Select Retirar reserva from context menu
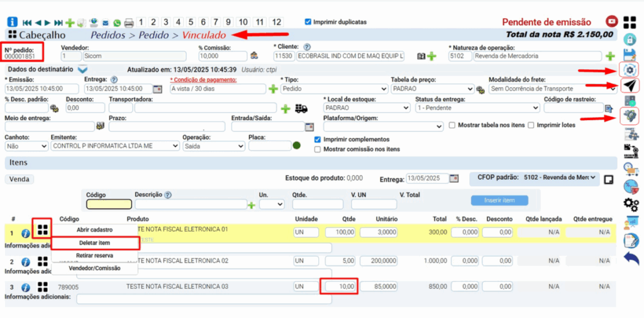This screenshot has width=644, height=318. [x=94, y=256]
